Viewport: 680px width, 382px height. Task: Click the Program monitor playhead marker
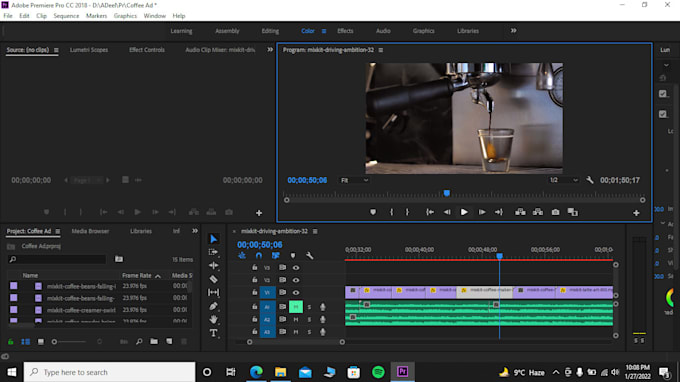[x=447, y=193]
